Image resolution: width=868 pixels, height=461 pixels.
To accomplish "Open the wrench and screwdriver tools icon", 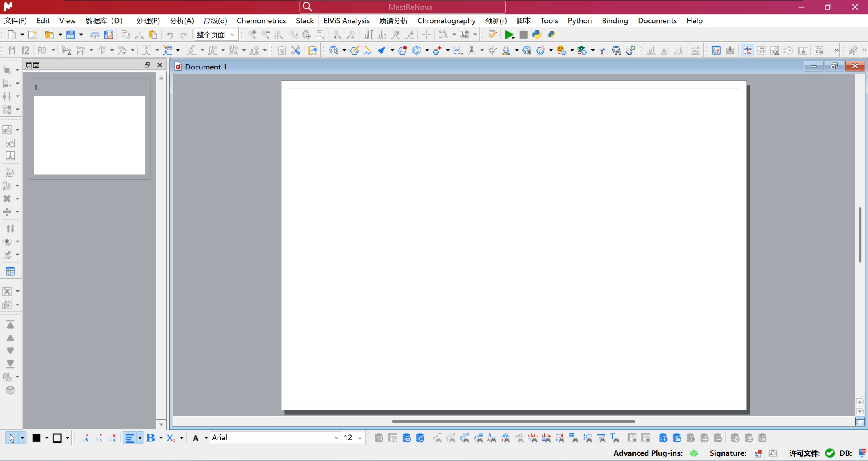I will [x=296, y=50].
